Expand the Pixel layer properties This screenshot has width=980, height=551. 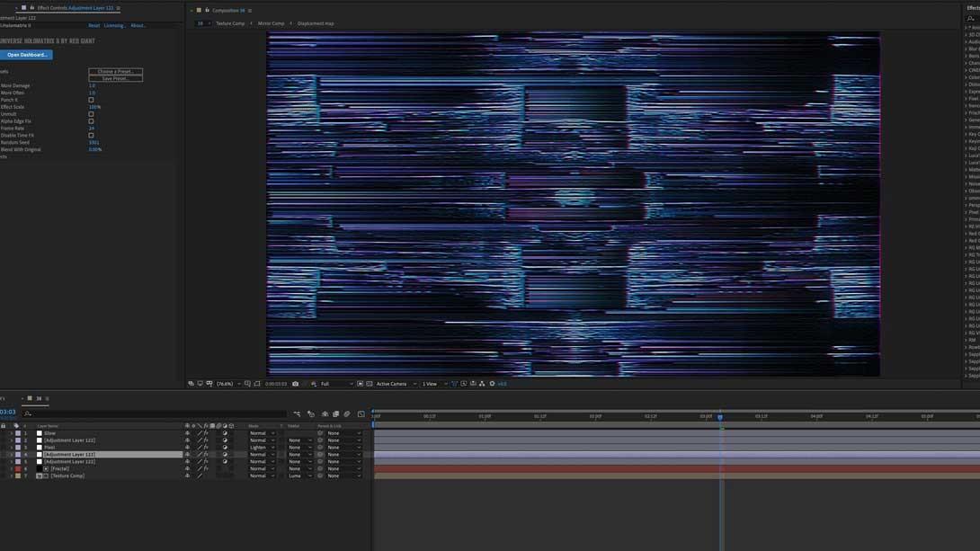point(12,448)
